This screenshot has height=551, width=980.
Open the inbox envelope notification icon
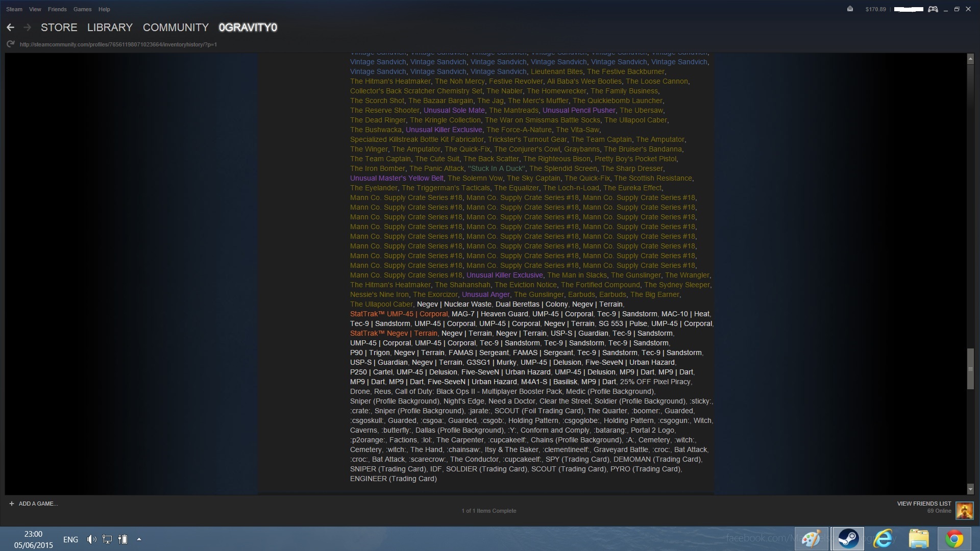point(850,9)
